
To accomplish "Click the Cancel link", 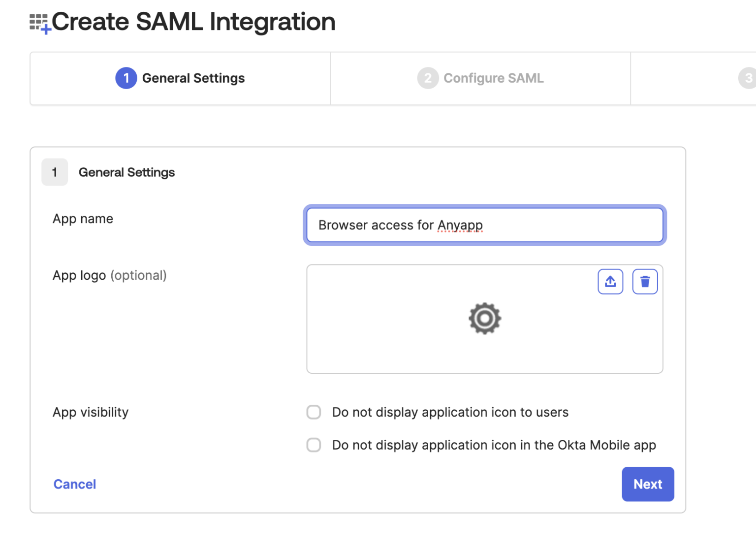I will point(74,484).
